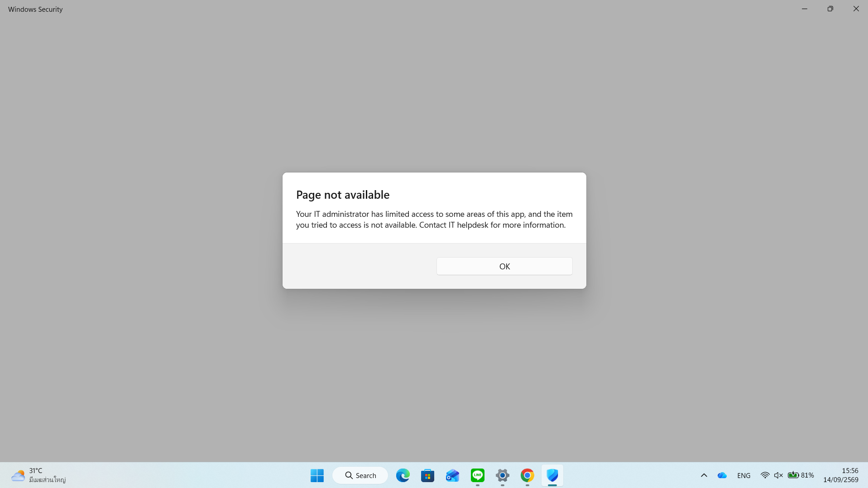Close the Windows Security window
The image size is (868, 488).
856,9
